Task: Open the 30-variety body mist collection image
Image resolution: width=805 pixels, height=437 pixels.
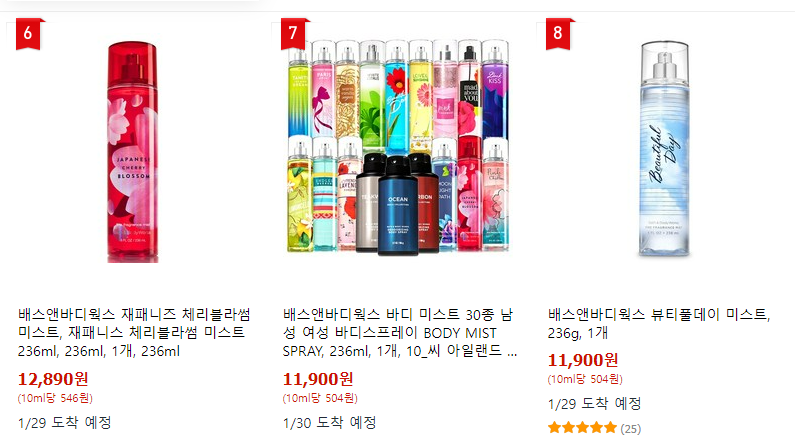Action: pyautogui.click(x=398, y=146)
